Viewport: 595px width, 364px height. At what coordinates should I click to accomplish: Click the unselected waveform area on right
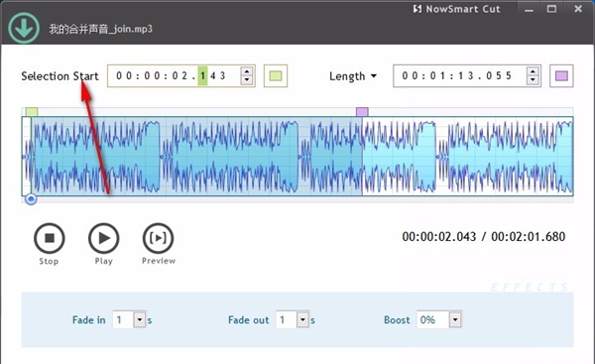coord(467,156)
